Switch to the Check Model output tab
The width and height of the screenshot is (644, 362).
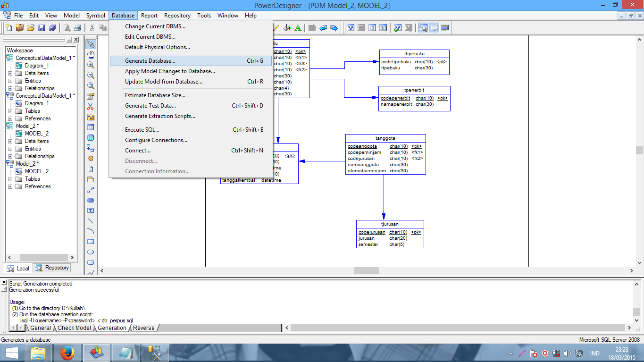click(x=74, y=328)
